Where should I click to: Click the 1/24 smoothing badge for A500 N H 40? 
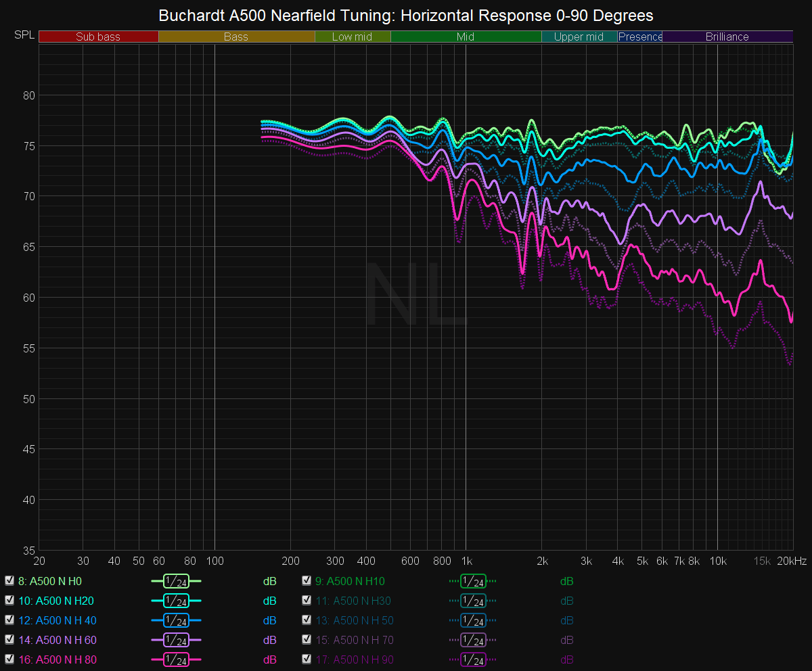pyautogui.click(x=176, y=620)
